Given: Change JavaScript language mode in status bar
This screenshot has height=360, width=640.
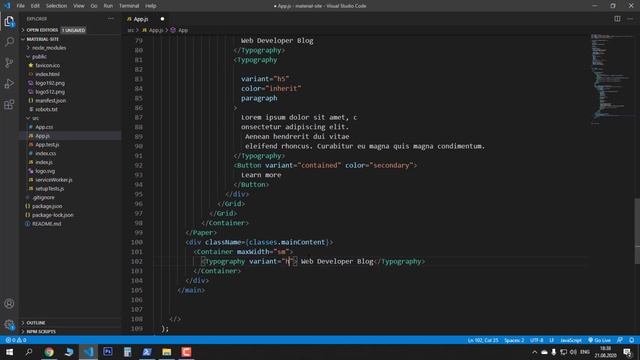Looking at the screenshot, I should click(571, 340).
